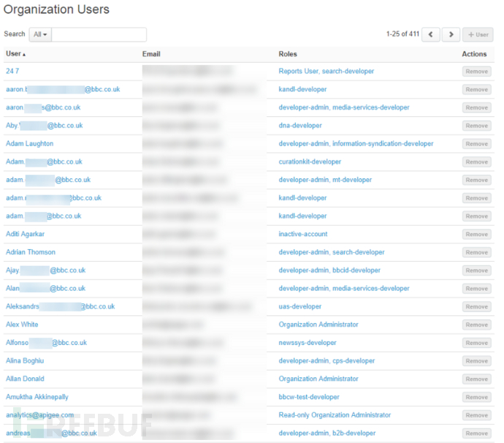Image resolution: width=504 pixels, height=443 pixels.
Task: Remove user Alina Boghiu
Action: [477, 361]
